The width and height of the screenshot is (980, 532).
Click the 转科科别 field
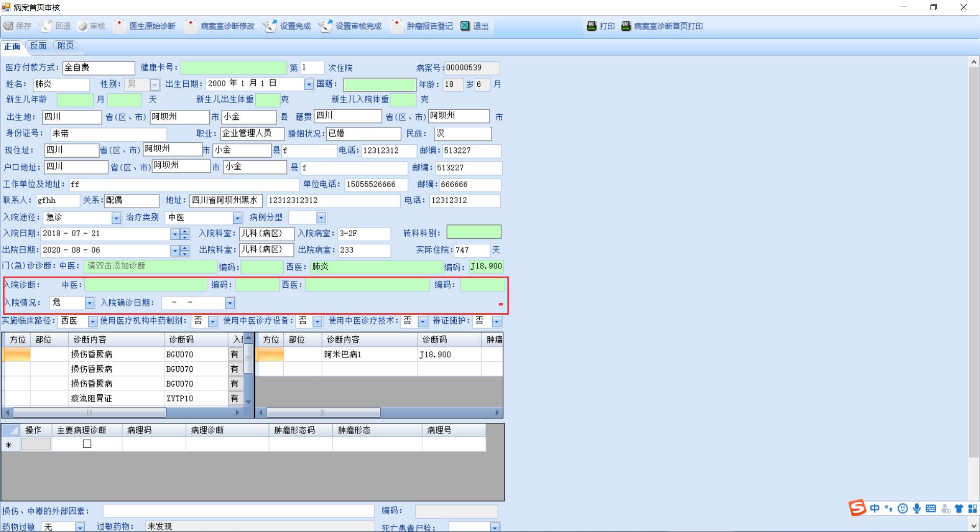coord(474,232)
